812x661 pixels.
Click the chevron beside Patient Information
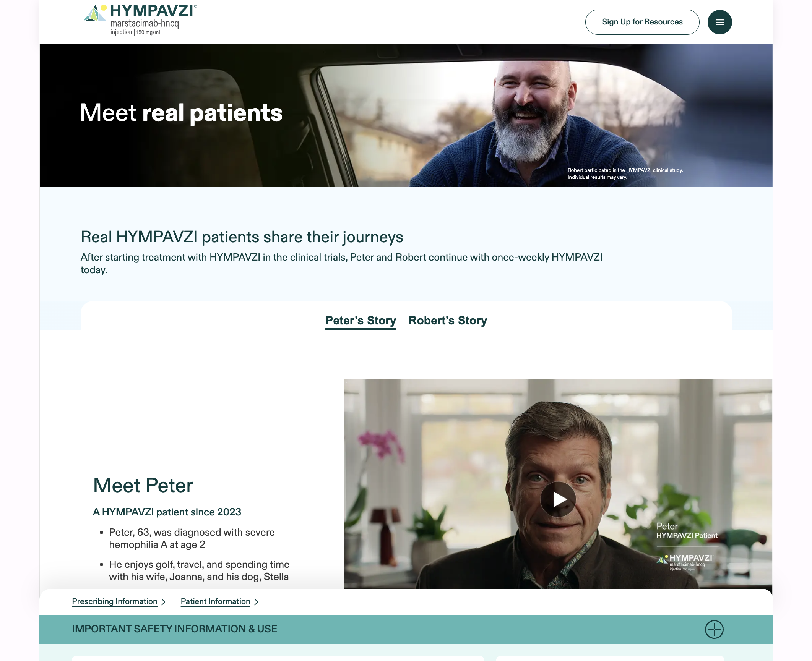(256, 602)
